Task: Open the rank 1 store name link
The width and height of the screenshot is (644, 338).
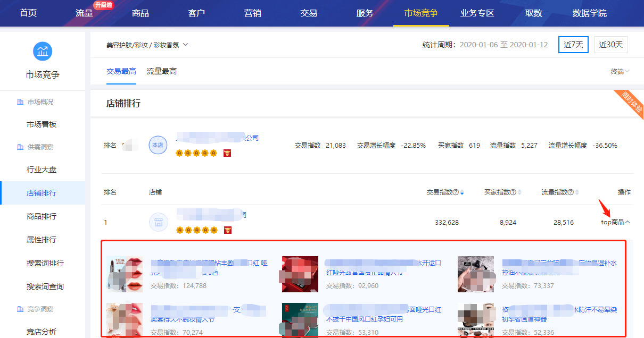Action: [211, 215]
